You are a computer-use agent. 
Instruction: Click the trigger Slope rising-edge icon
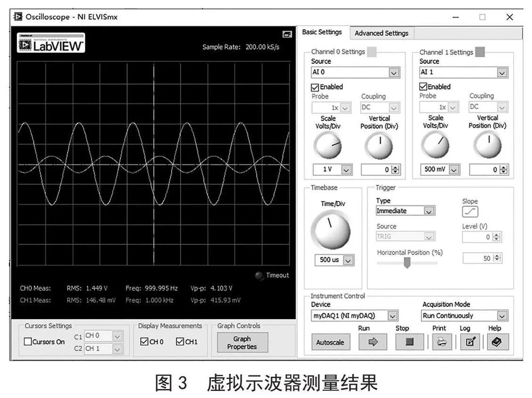coord(470,212)
